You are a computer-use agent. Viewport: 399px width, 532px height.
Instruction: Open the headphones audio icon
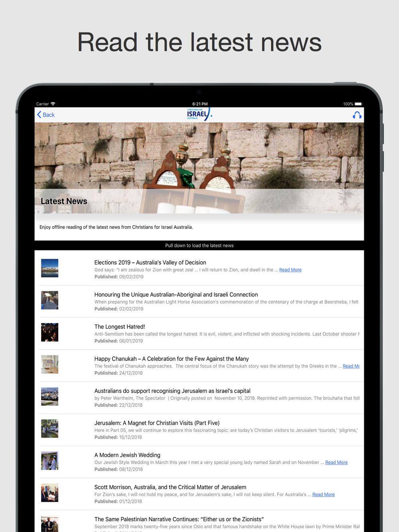(357, 115)
